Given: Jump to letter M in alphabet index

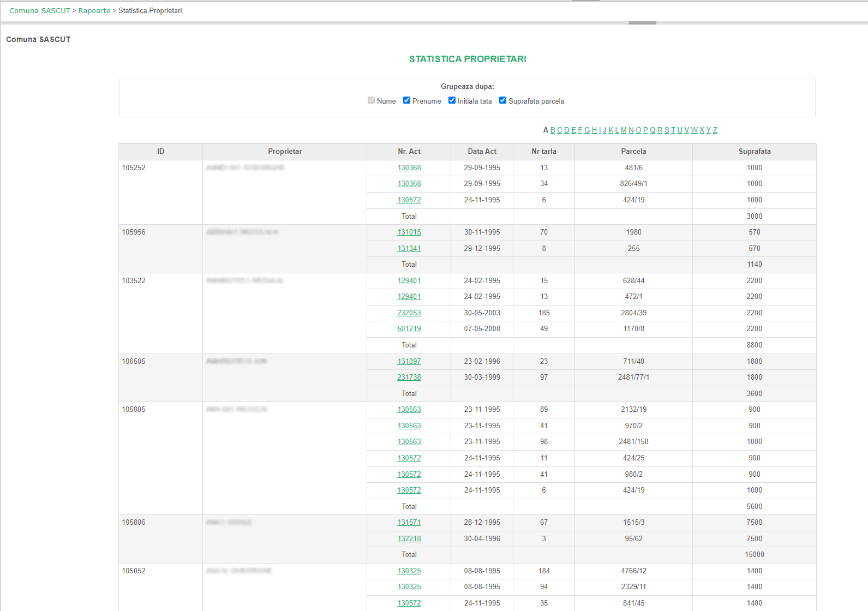Looking at the screenshot, I should point(624,130).
